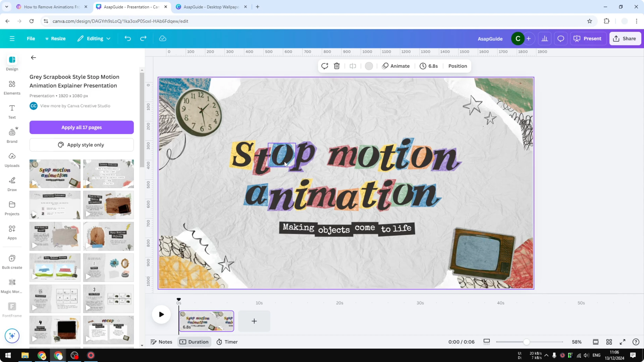The height and width of the screenshot is (362, 644).
Task: Open zoom options at 58 percent
Action: click(577, 342)
